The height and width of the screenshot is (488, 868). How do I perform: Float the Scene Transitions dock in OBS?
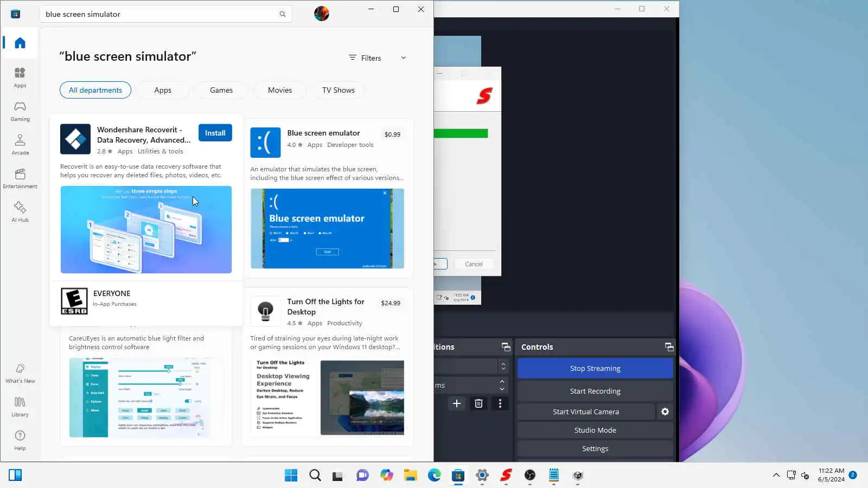click(x=506, y=347)
